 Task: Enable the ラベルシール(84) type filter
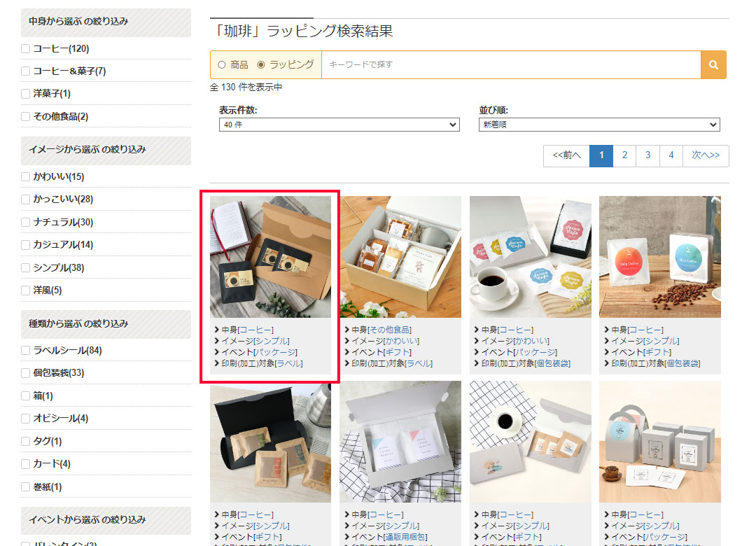coord(26,351)
